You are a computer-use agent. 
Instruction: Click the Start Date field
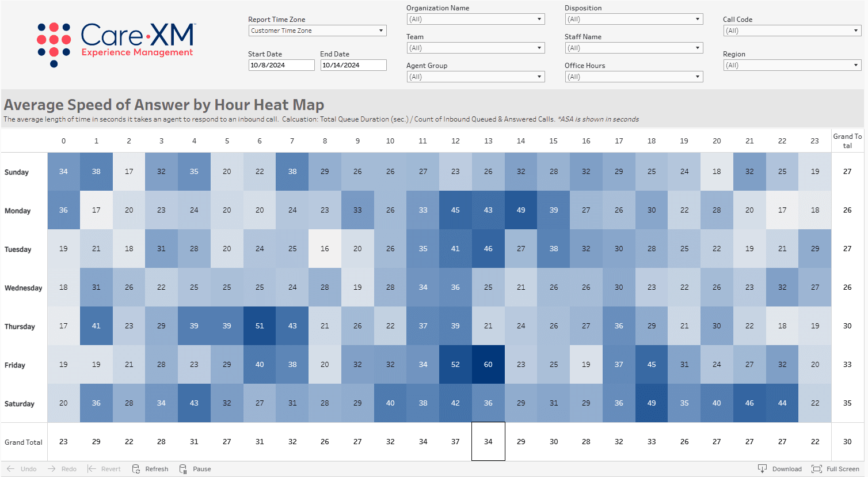281,65
